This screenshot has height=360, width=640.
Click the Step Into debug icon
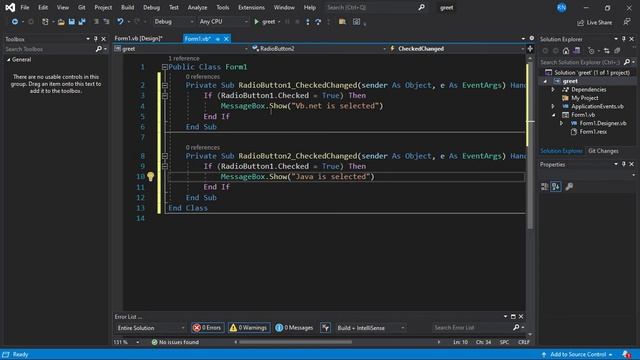308,22
